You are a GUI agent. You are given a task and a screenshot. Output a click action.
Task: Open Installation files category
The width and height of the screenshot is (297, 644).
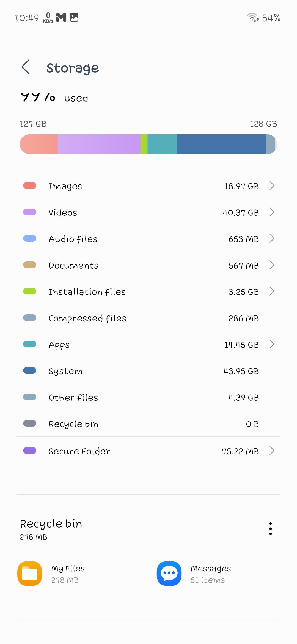tap(148, 292)
